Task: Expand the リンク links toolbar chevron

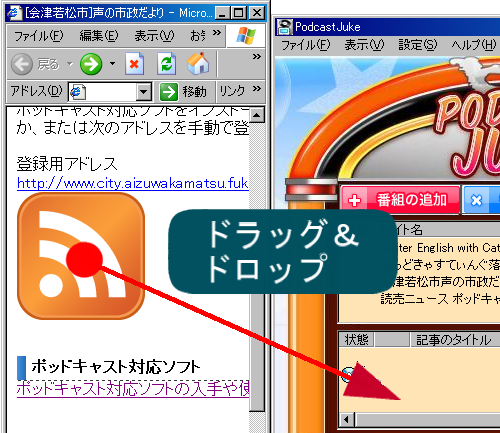Action: tap(256, 88)
